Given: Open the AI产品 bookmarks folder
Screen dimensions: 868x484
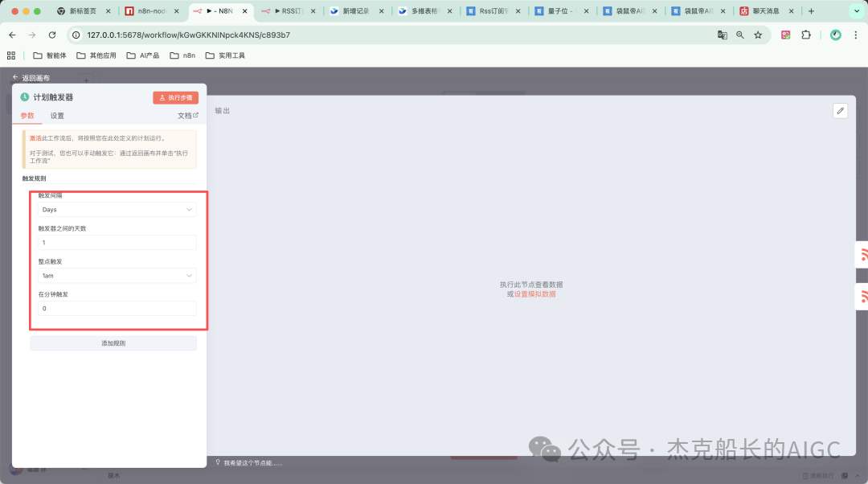Looking at the screenshot, I should click(143, 55).
